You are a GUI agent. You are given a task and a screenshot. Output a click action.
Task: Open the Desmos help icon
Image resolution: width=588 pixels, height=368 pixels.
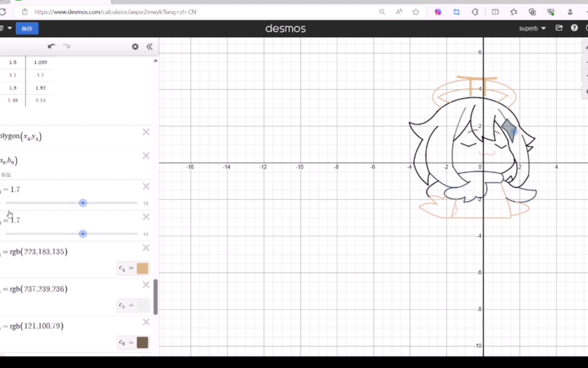(x=574, y=28)
